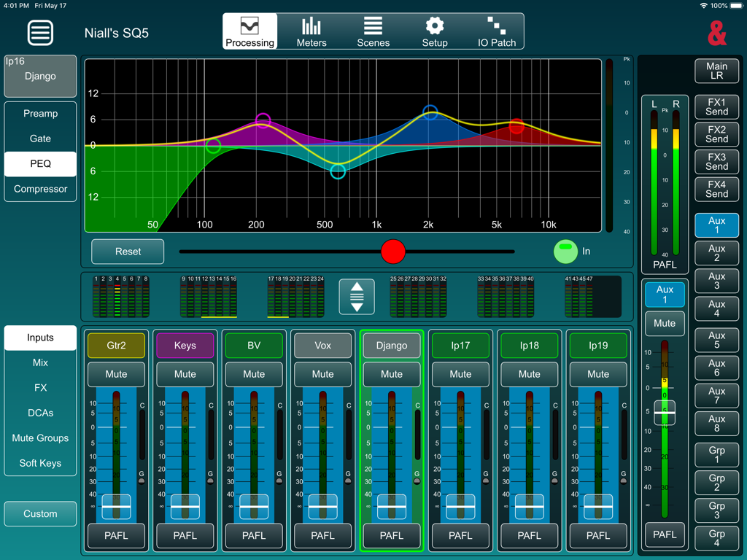Click the Allen & Heath ampersand logo
This screenshot has width=747, height=560.
(x=719, y=33)
